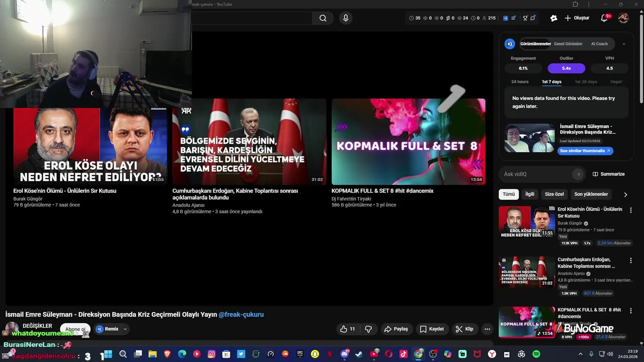
Task: Open the vidIQ blue logo in toolbar
Action: (x=506, y=18)
